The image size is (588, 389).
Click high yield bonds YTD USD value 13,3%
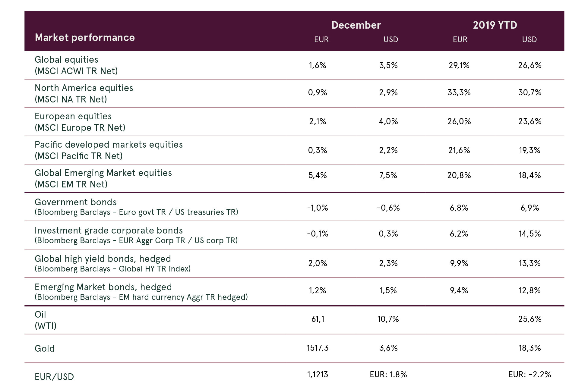point(530,263)
